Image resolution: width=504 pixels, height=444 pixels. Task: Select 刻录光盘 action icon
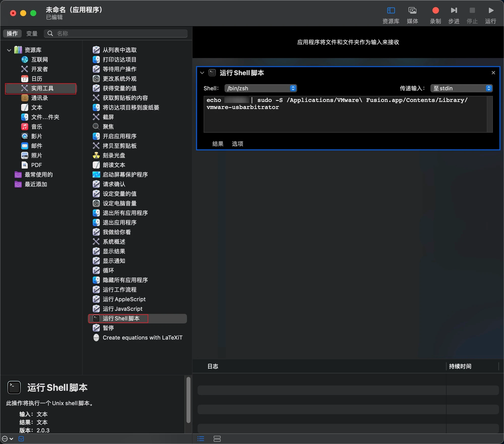[96, 155]
